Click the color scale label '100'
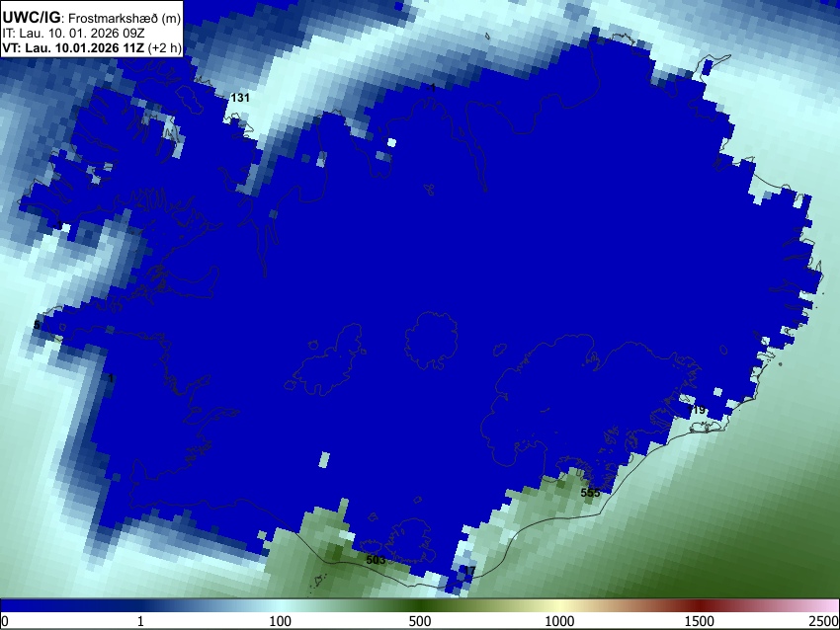Screen dimensions: 840x630 (280, 621)
